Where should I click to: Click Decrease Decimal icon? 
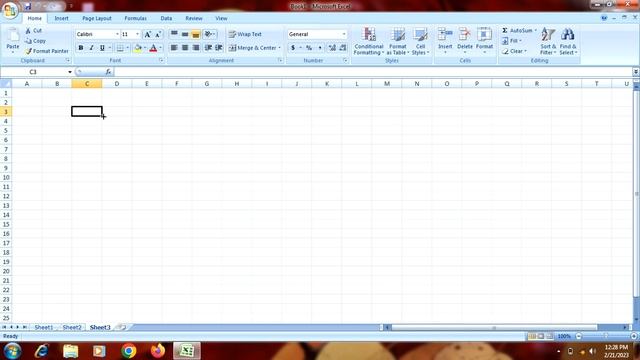pos(343,48)
